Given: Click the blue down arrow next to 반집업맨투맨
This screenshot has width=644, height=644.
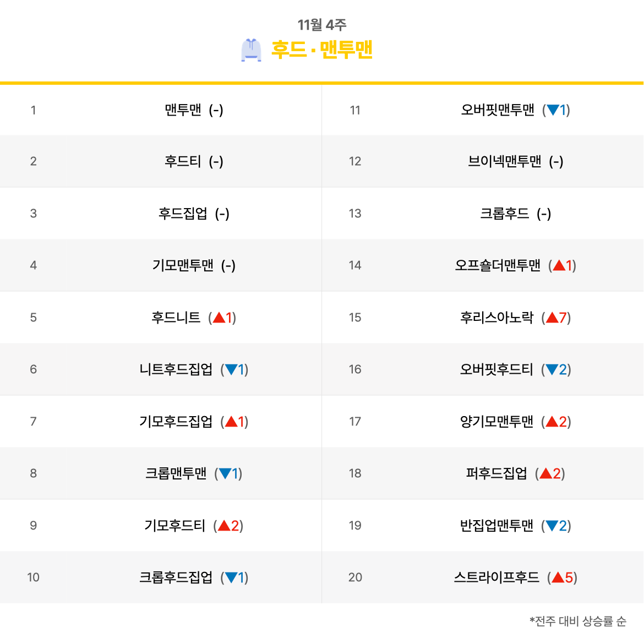Looking at the screenshot, I should click(552, 526).
